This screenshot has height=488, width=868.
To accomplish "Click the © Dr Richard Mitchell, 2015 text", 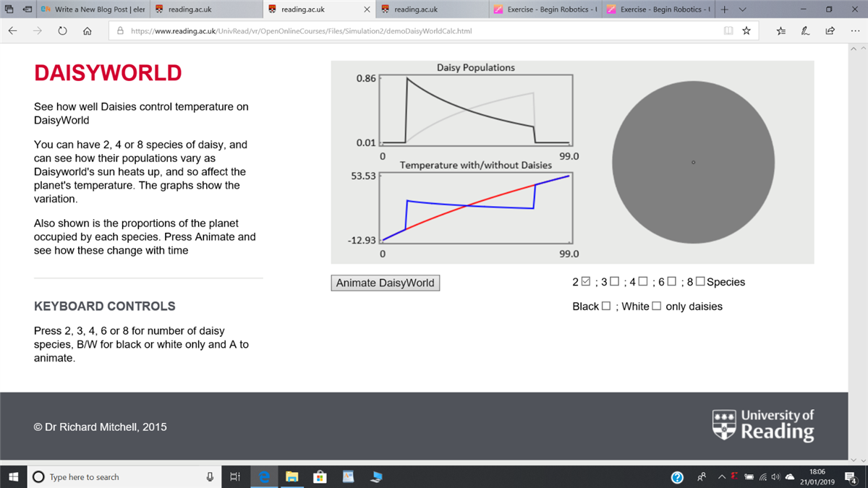I will click(x=101, y=427).
